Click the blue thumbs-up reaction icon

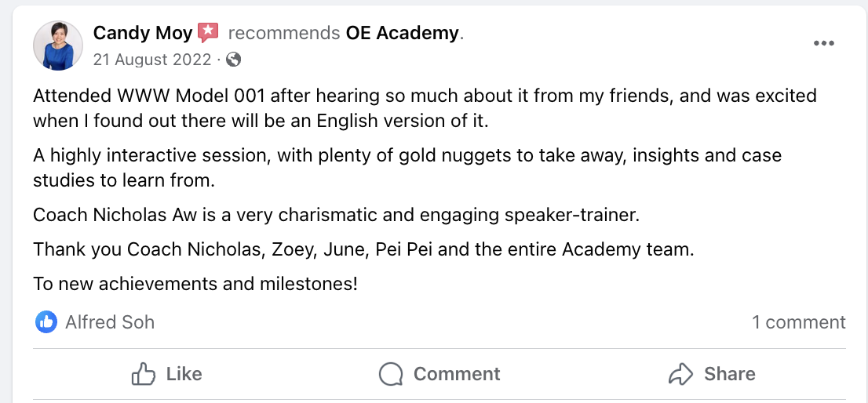pyautogui.click(x=46, y=321)
